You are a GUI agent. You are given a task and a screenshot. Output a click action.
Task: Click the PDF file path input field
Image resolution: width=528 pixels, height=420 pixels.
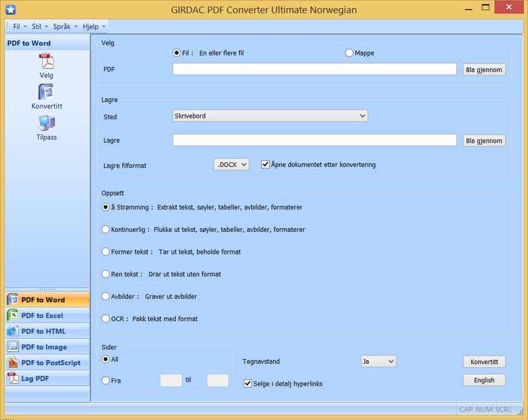pyautogui.click(x=315, y=69)
